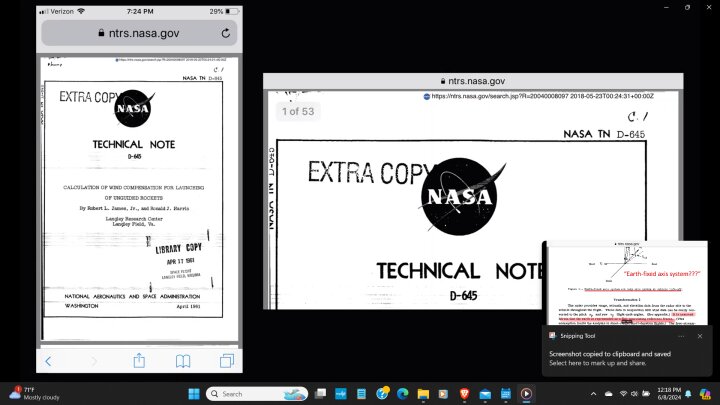Click ntrs.nasa.gov address bar in right image
Viewport: 720px width, 405px height.
[473, 81]
